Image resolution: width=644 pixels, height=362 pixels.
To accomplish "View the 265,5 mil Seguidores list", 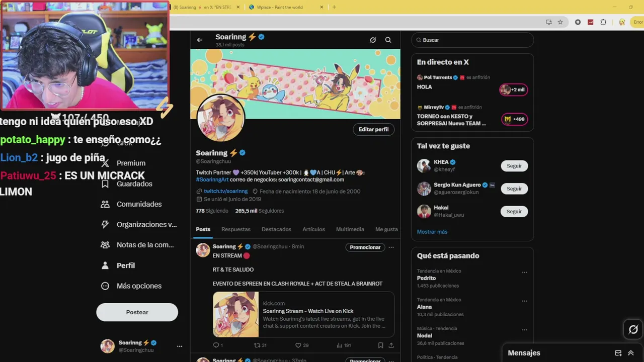I will (260, 211).
